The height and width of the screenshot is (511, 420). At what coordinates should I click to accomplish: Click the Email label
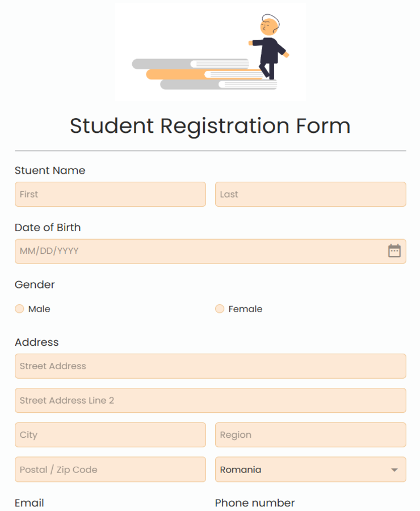(x=30, y=503)
